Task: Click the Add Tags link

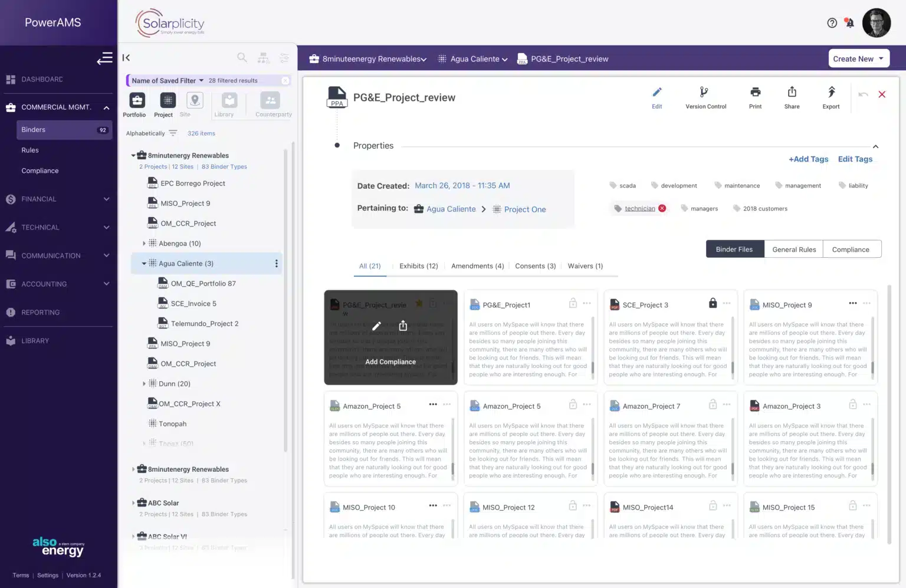Action: [808, 159]
